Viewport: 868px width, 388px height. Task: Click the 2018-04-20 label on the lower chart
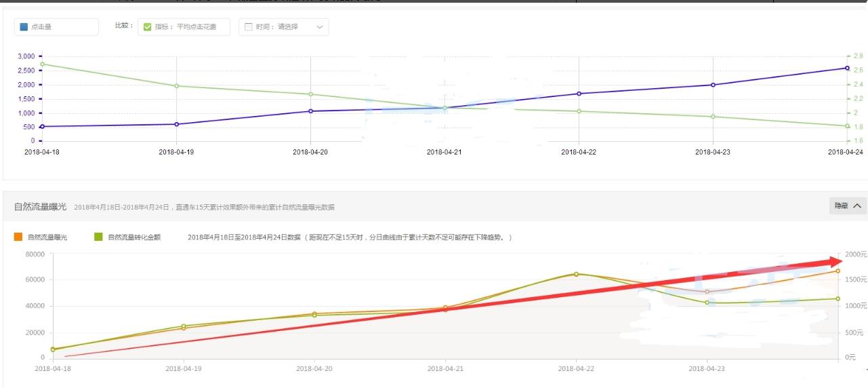pyautogui.click(x=314, y=369)
